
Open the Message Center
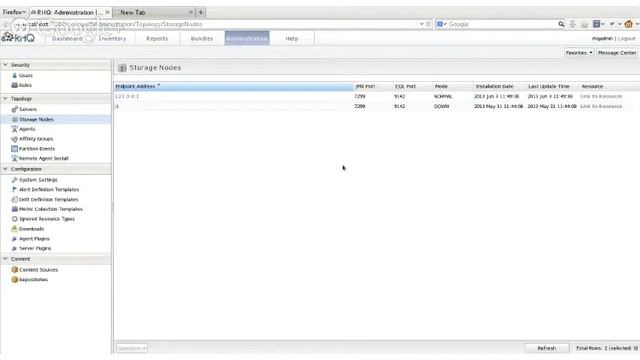pos(617,53)
